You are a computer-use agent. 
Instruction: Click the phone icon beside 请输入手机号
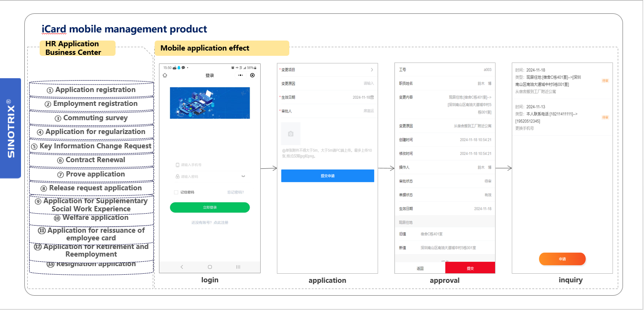pyautogui.click(x=178, y=165)
